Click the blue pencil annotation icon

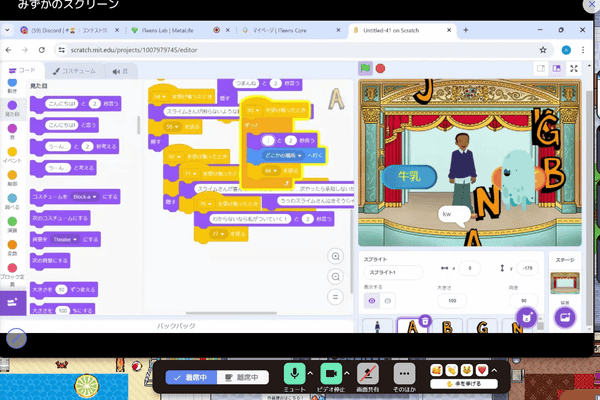click(16, 338)
